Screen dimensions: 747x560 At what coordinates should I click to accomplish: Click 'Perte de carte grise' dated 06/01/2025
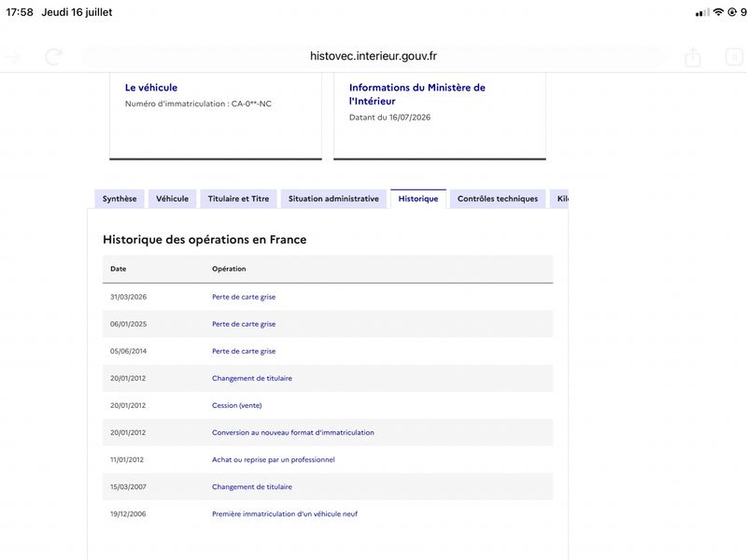click(244, 324)
